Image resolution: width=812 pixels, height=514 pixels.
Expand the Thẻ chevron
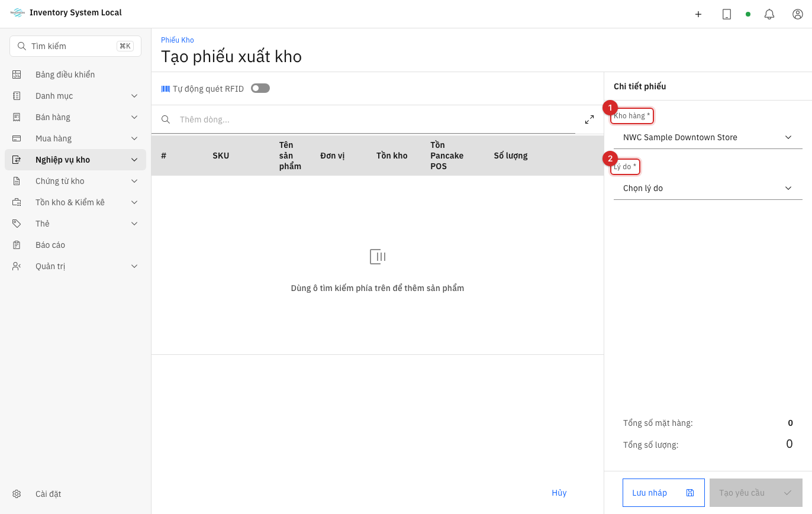click(x=134, y=224)
